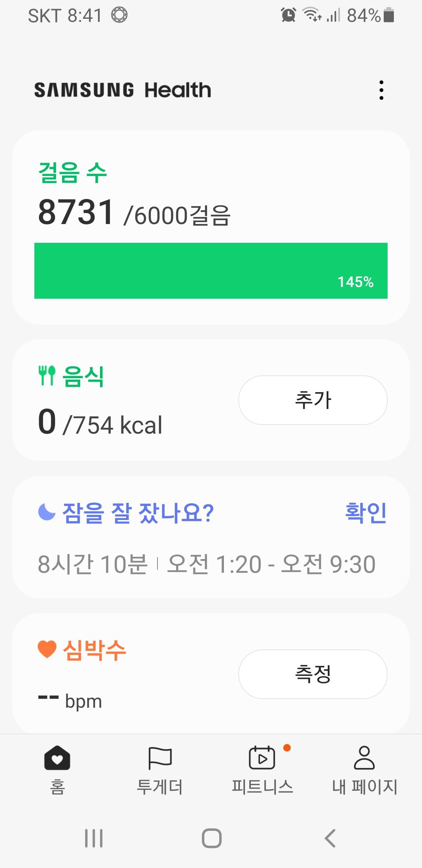Tap the crescent moon sleep icon
The image size is (422, 868).
pyautogui.click(x=47, y=512)
